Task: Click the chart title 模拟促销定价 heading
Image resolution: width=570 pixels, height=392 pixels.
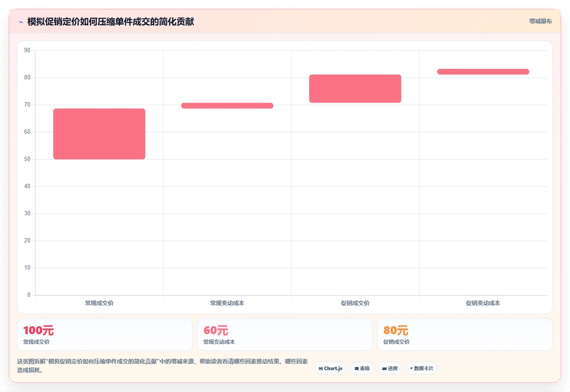Action: 110,21
